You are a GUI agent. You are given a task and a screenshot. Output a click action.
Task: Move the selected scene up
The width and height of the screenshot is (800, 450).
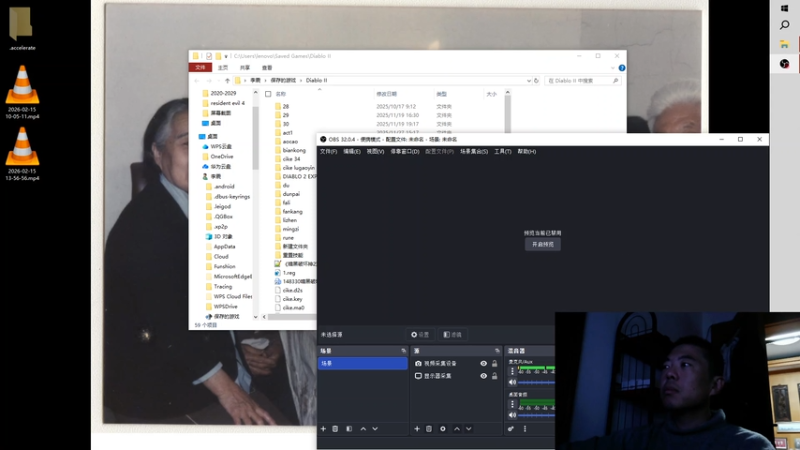coord(363,429)
